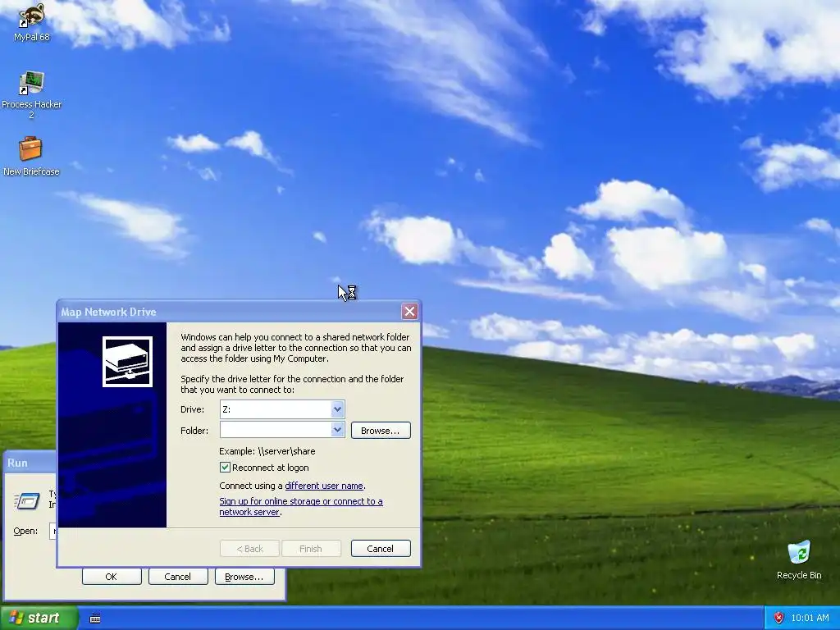This screenshot has width=840, height=630.
Task: Click Browse in Map Network Drive dialog
Action: 381,430
